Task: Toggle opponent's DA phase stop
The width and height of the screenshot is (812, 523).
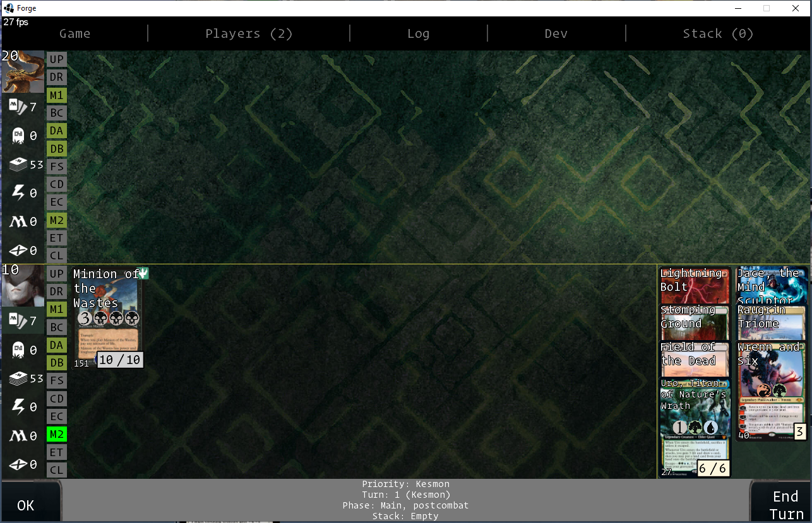Action: [57, 131]
